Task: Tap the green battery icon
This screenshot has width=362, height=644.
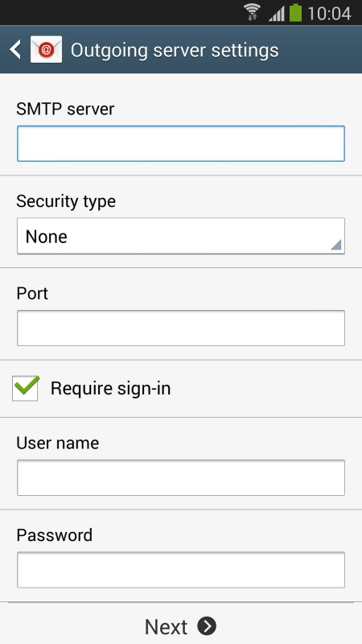Action: [295, 12]
